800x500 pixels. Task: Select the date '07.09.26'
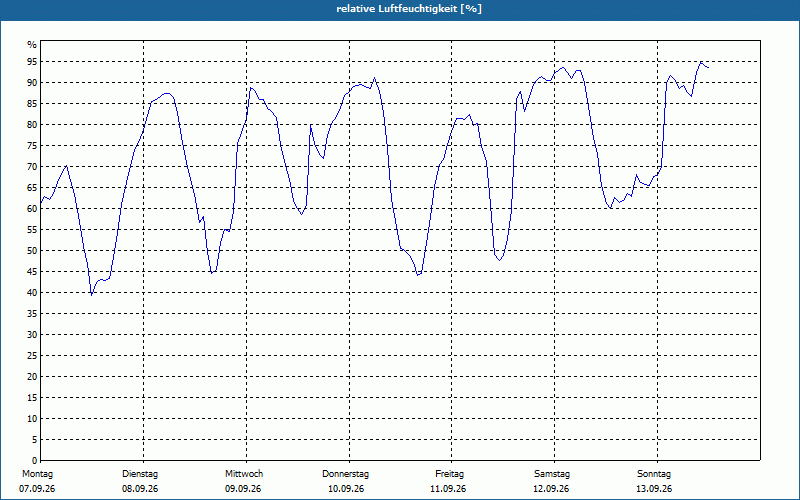coord(37,489)
